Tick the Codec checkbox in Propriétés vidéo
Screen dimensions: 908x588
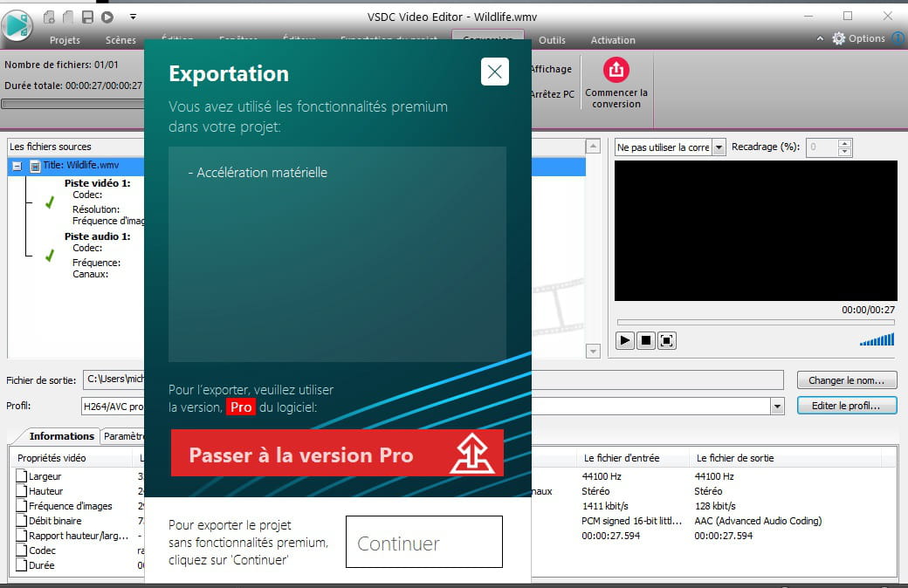click(x=22, y=550)
